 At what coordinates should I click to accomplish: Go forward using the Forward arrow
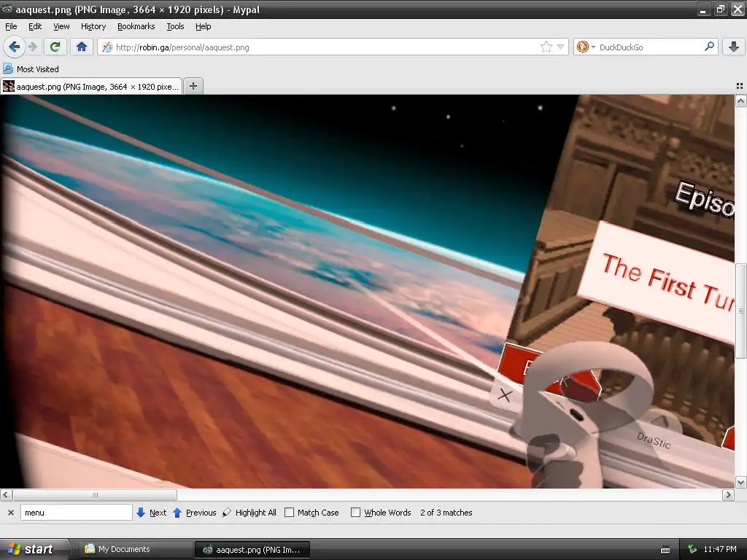[x=33, y=47]
